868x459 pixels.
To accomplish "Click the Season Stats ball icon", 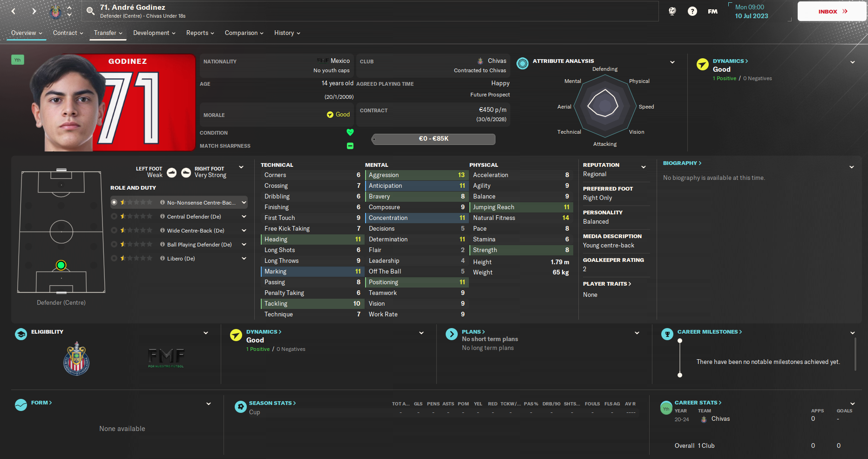I will pyautogui.click(x=241, y=407).
